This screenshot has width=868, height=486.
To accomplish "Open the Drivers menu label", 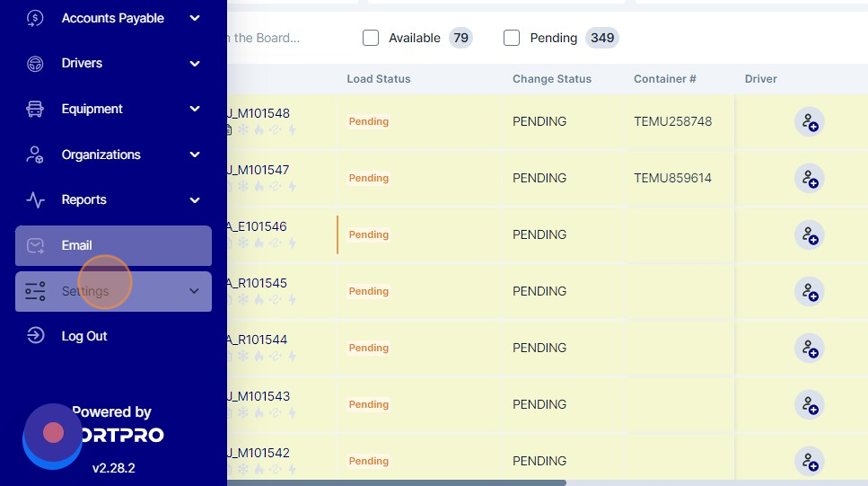I will (x=82, y=63).
